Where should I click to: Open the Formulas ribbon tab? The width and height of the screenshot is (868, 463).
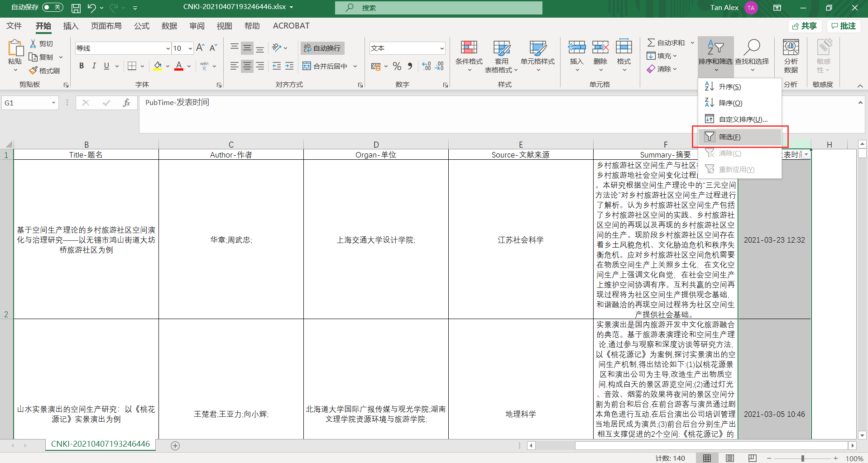(142, 26)
